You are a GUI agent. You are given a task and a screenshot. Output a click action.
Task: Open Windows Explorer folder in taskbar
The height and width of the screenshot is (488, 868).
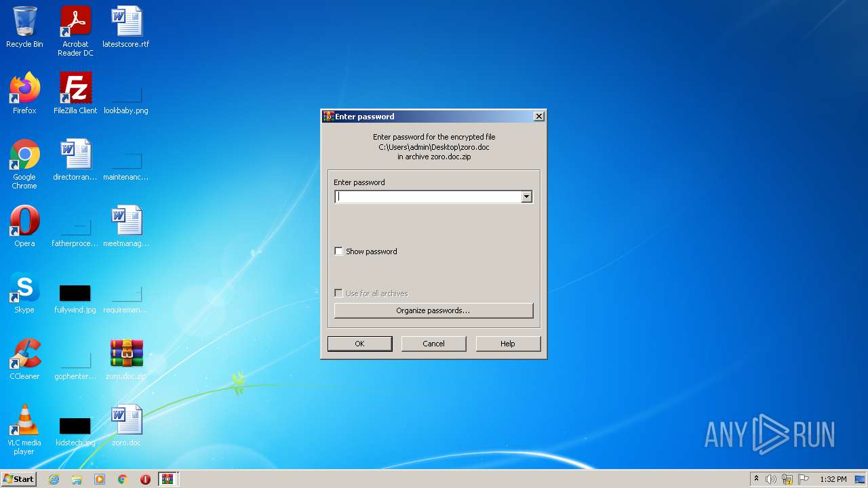[77, 479]
